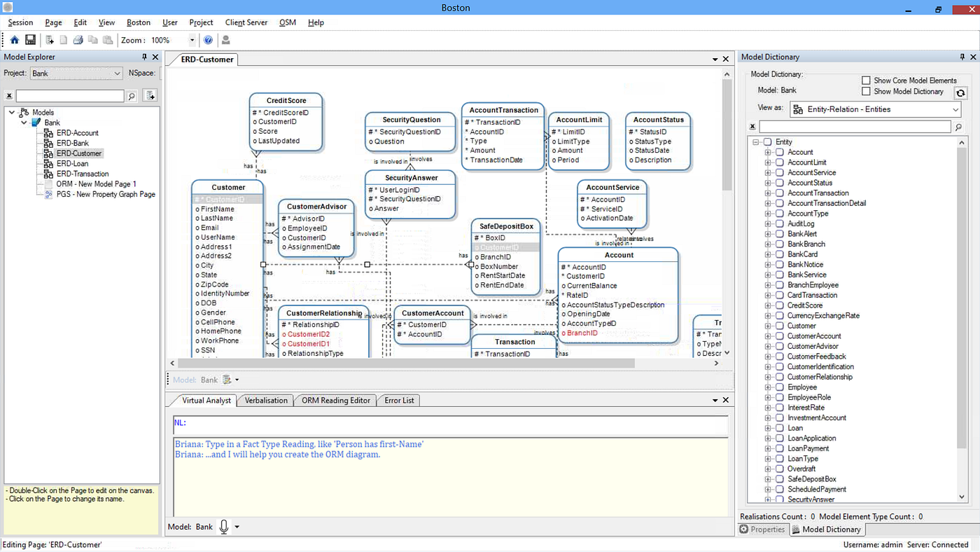Click the Model Dictionary search input field
Screen dimensions: 980x552
pyautogui.click(x=855, y=127)
